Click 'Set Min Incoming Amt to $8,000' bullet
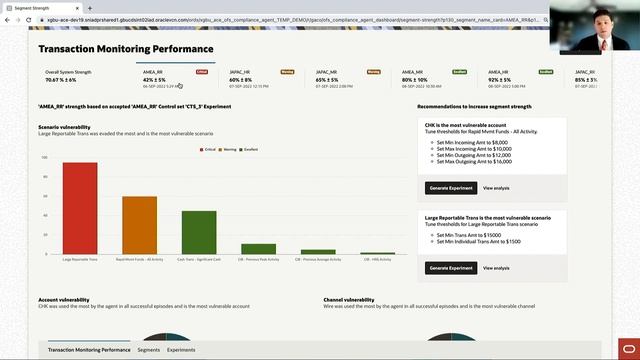Image resolution: width=640 pixels, height=360 pixels. [472, 142]
